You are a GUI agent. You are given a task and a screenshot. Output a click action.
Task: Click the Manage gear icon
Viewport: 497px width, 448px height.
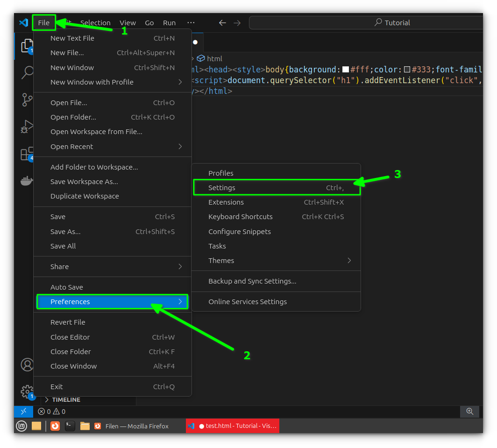point(27,391)
